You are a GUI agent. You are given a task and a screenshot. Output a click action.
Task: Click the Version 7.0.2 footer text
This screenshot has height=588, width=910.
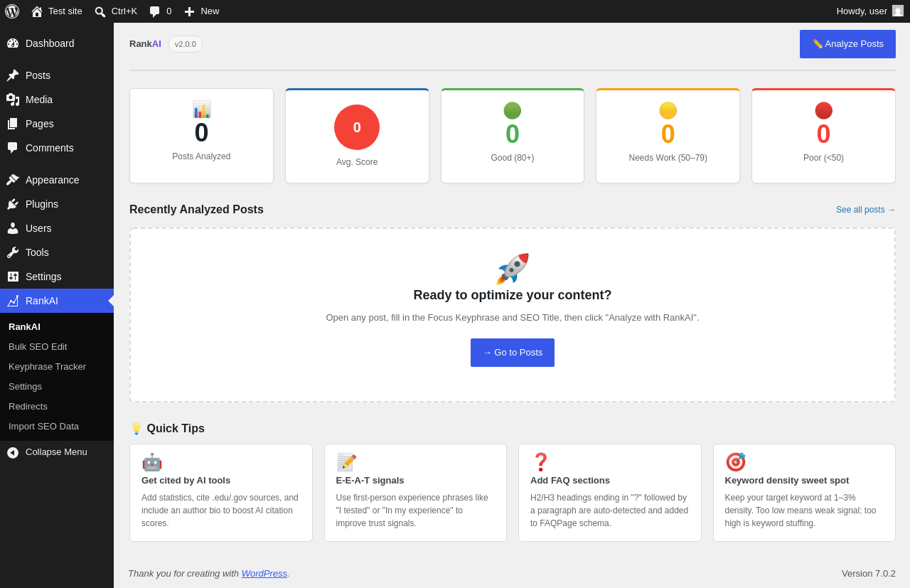[x=869, y=573]
